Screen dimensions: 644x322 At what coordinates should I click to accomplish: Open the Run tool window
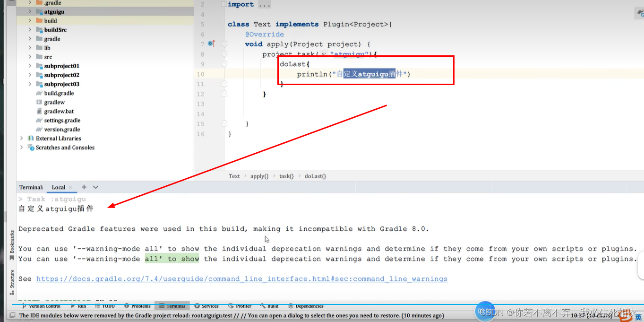[78, 306]
